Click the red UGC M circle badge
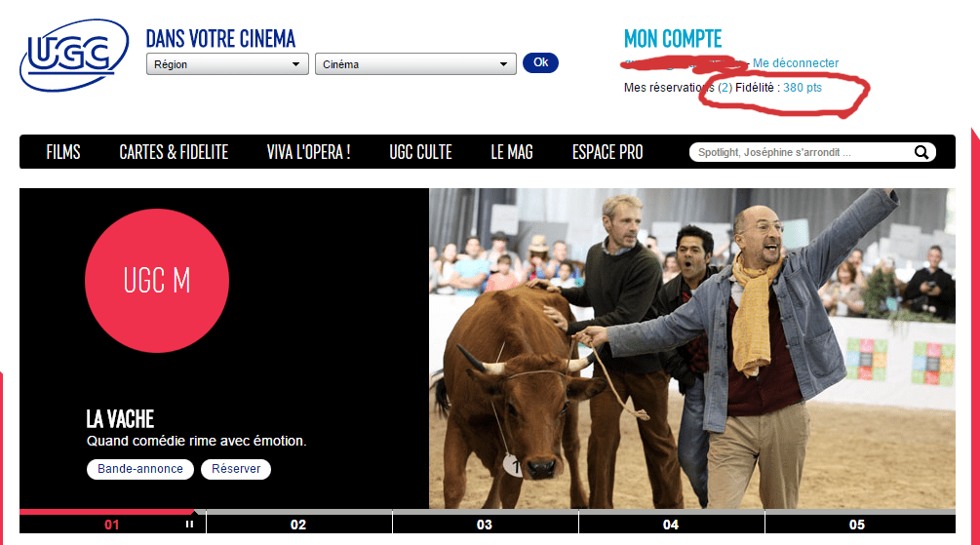The width and height of the screenshot is (980, 545). point(157,281)
